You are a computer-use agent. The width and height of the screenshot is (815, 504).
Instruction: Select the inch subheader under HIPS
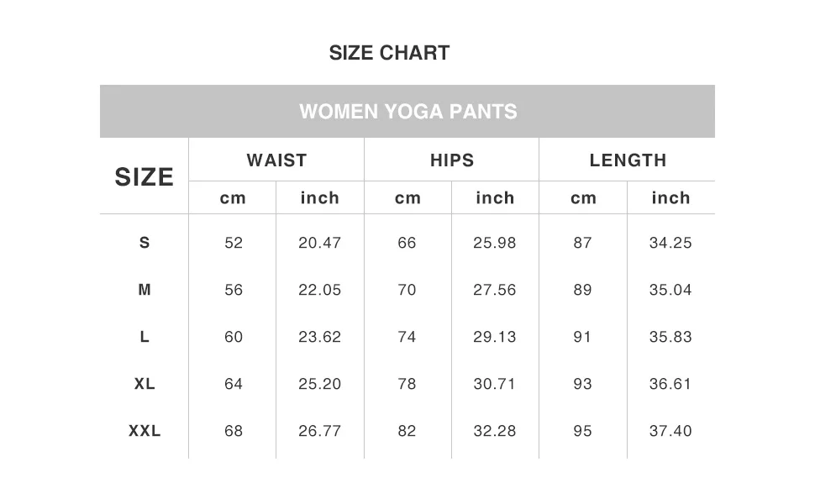tap(495, 198)
